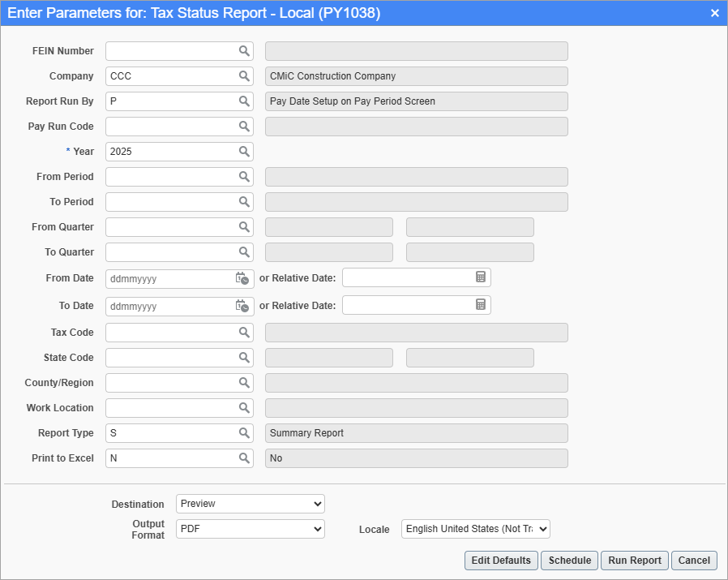Screen dimensions: 728x580
Task: Open the Report Run By lookup
Action: click(243, 101)
